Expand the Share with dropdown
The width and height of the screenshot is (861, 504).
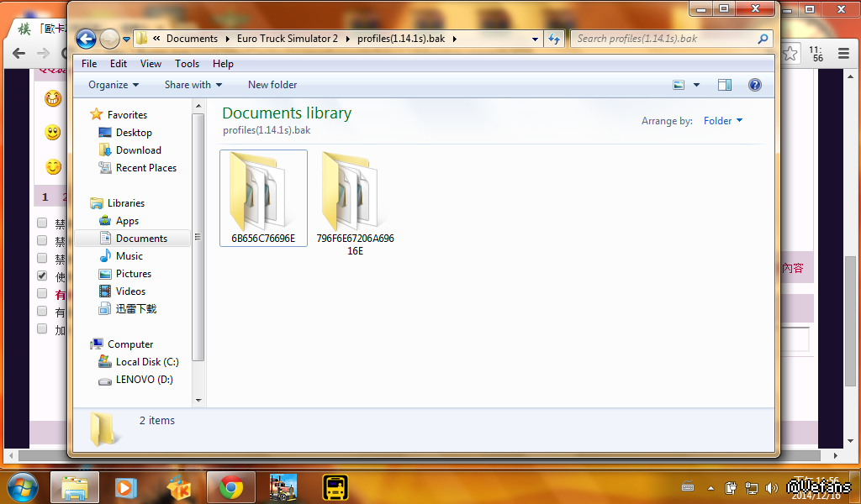coord(193,85)
